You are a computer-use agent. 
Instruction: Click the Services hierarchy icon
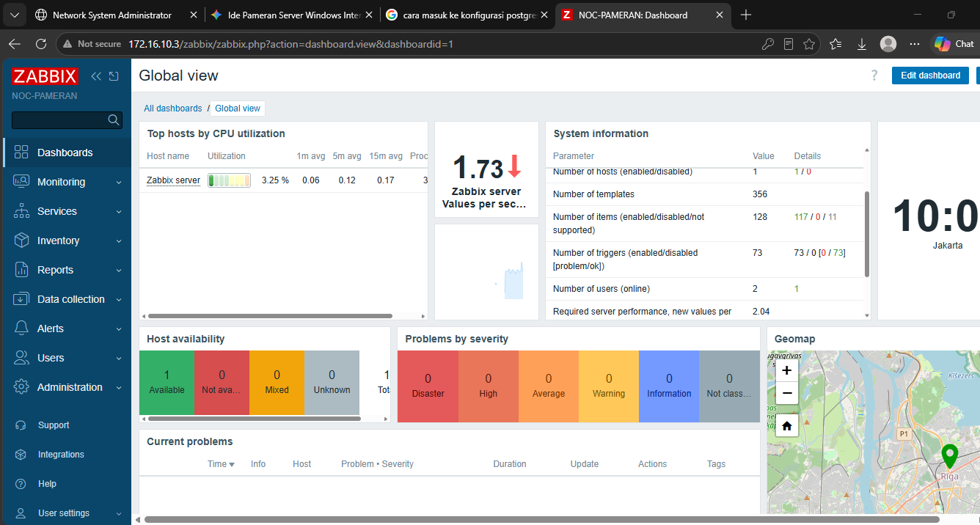21,211
